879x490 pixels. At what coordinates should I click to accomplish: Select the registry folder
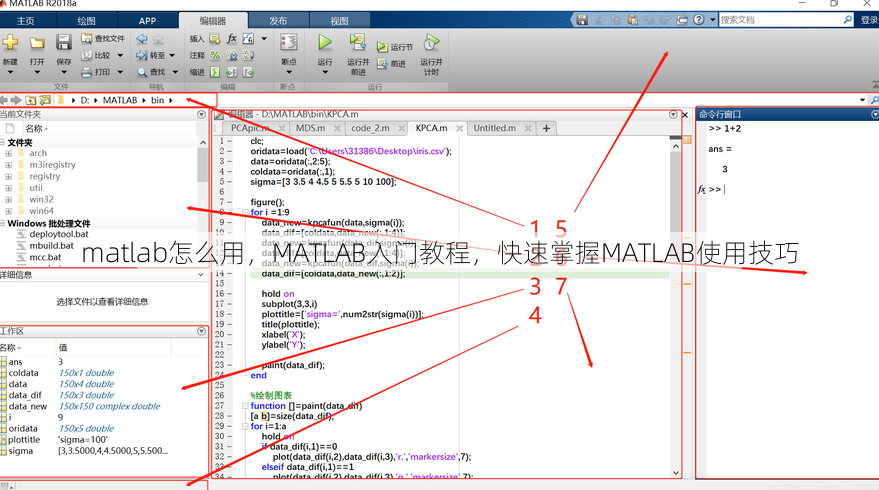tap(44, 176)
